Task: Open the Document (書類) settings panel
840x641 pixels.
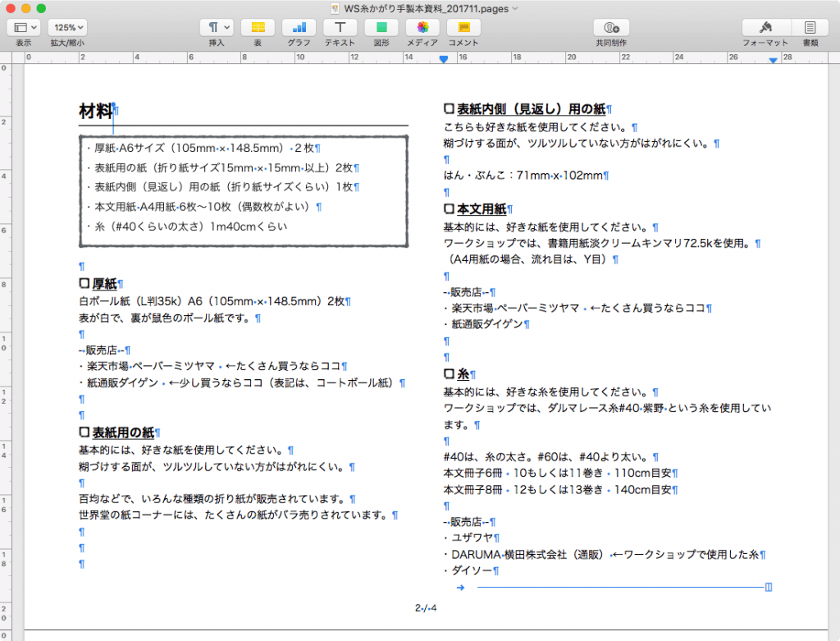Action: pyautogui.click(x=810, y=27)
